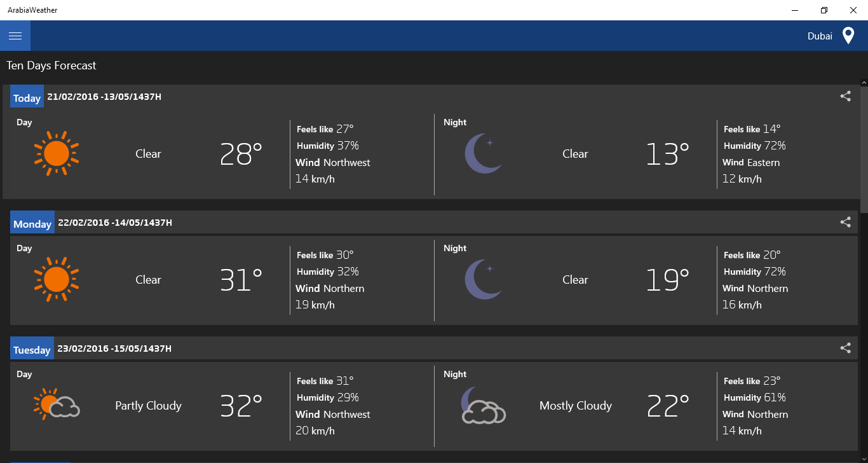Click the location pin icon
868x463 pixels.
(848, 36)
